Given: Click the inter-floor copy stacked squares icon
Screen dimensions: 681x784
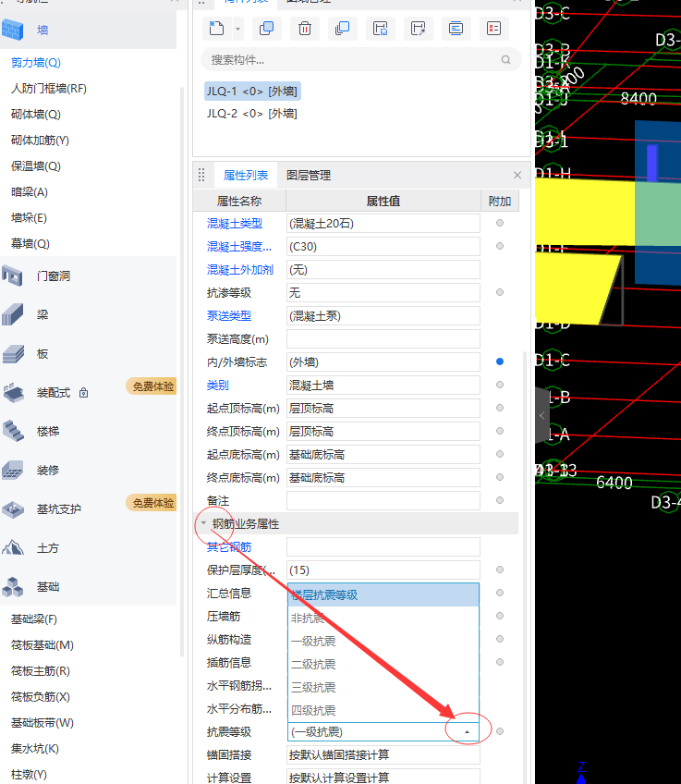Looking at the screenshot, I should 342,28.
